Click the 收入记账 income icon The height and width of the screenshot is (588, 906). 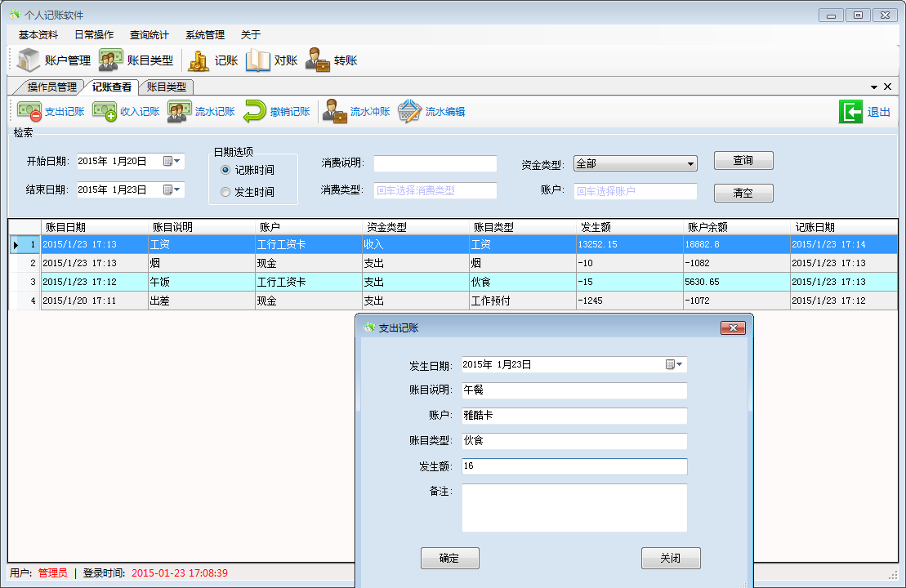click(105, 112)
